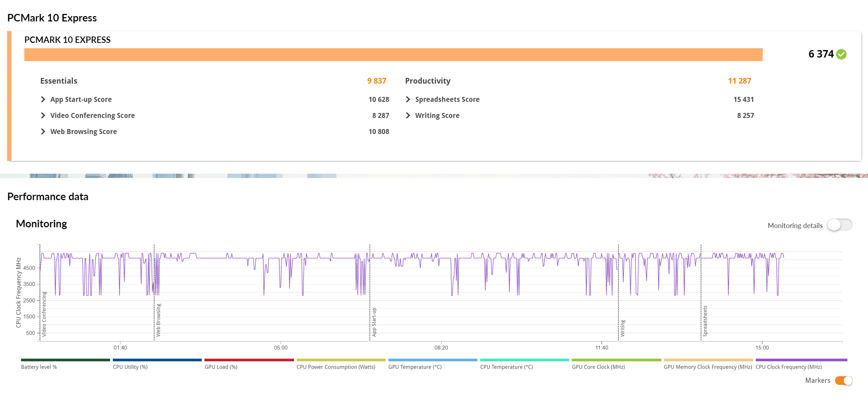Click the Writing value 8 257
868x411 pixels.
click(x=745, y=115)
